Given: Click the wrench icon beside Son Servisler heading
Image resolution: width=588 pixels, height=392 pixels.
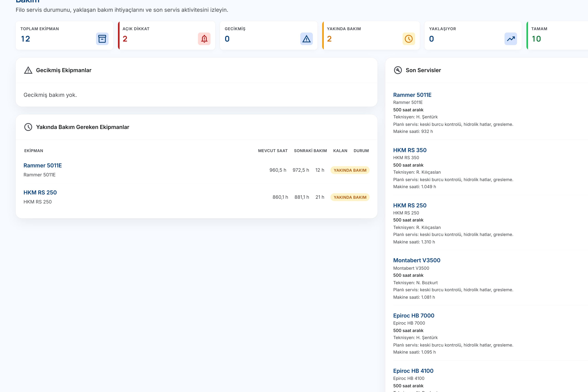Looking at the screenshot, I should [x=398, y=70].
